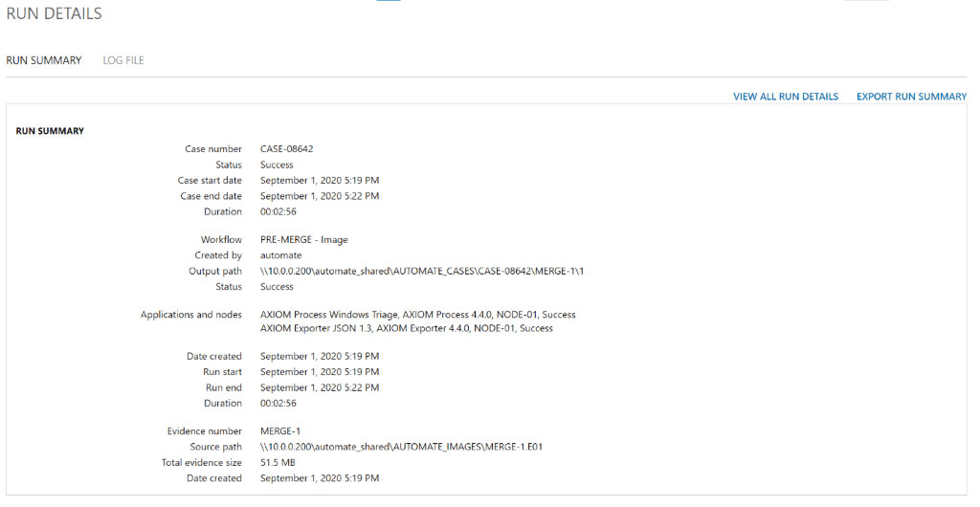Click the Success status under Output path
This screenshot has width=980, height=507.
point(277,287)
